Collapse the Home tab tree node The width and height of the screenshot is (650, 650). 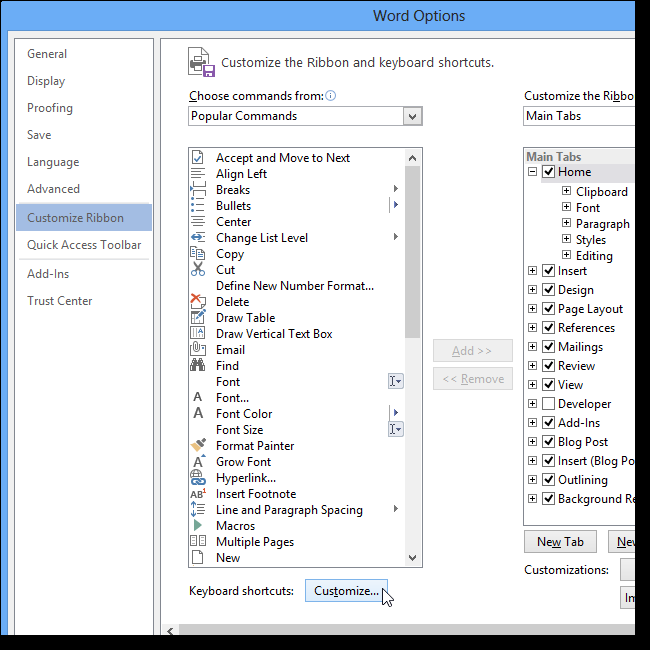(533, 172)
